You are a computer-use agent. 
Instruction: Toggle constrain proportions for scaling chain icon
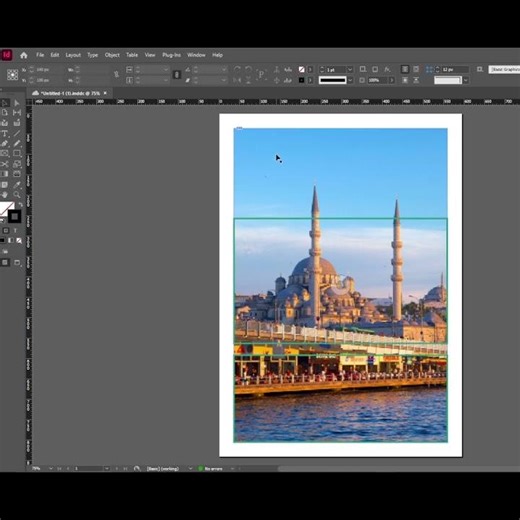pyautogui.click(x=177, y=75)
